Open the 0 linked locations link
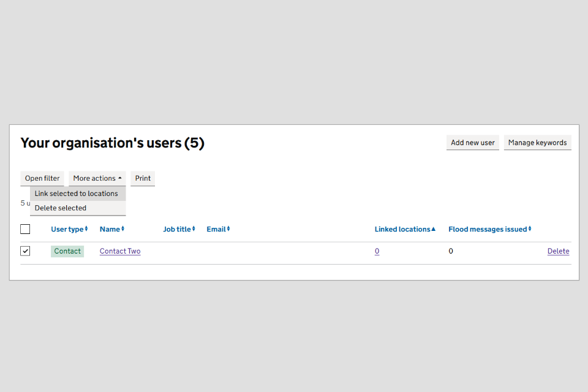The image size is (588, 392). click(x=377, y=251)
